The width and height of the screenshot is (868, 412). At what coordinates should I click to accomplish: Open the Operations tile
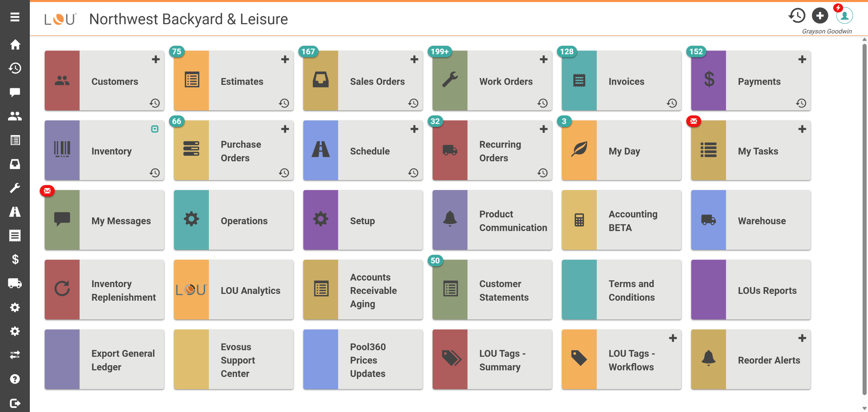[234, 220]
